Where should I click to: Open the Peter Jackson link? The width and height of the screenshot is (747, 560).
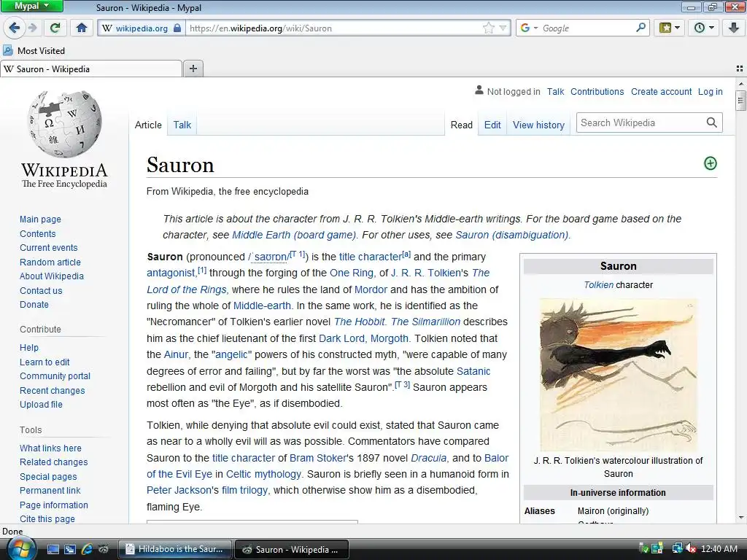[179, 490]
